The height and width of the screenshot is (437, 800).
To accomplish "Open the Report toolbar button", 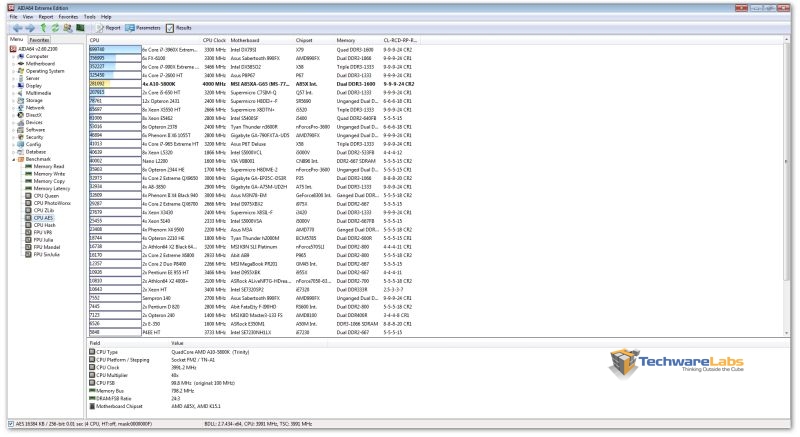I will tap(108, 28).
